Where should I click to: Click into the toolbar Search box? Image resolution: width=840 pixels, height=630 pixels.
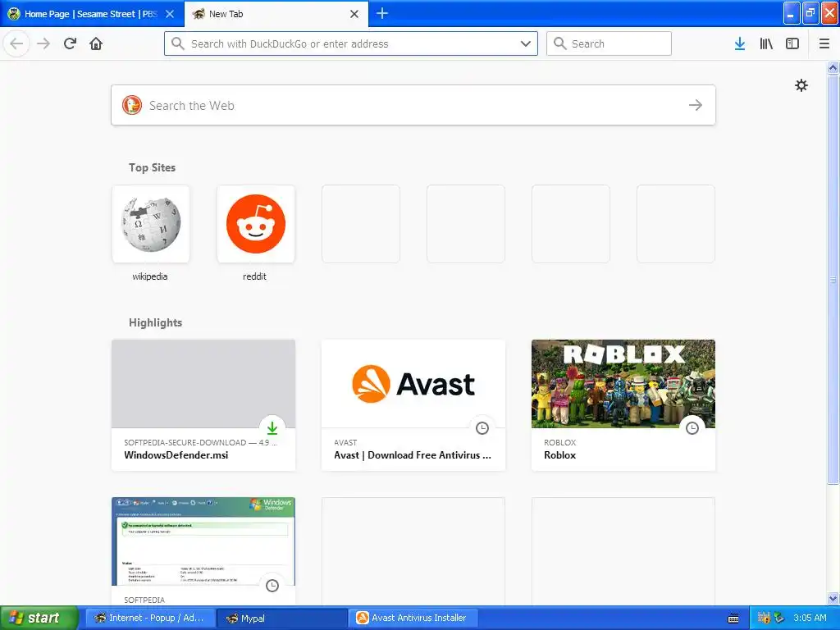tap(609, 43)
